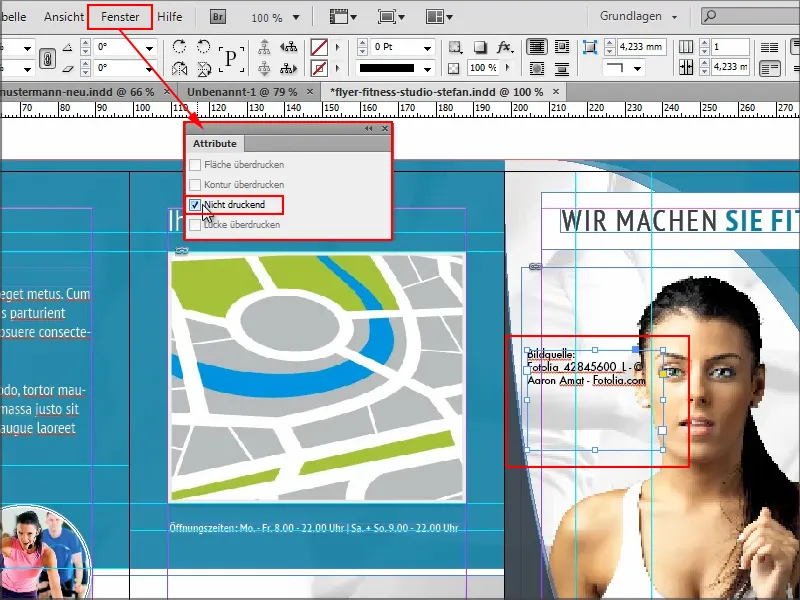Select previous object in group

point(288,47)
